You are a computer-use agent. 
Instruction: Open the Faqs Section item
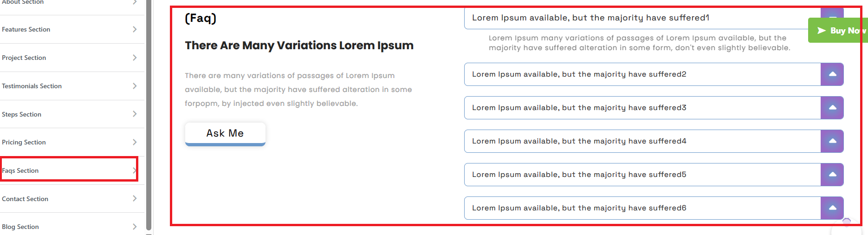(x=20, y=170)
